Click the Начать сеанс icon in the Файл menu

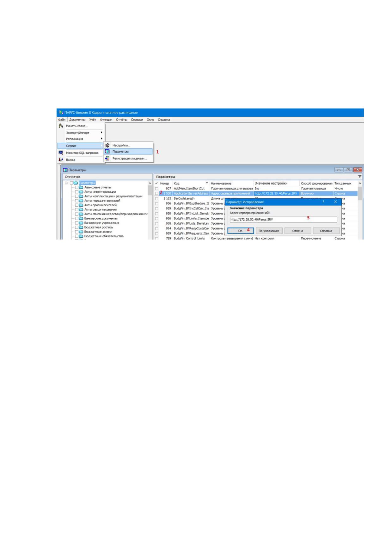coord(61,126)
